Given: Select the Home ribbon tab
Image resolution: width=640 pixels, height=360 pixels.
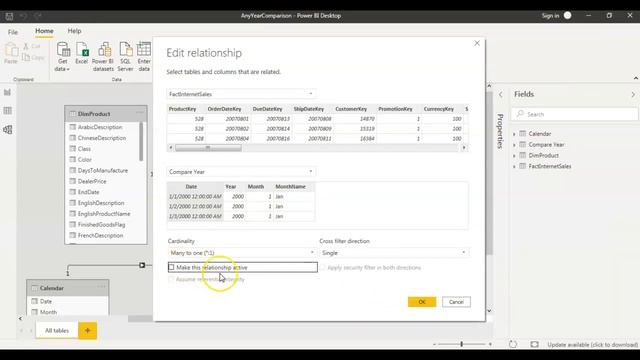Looking at the screenshot, I should point(44,31).
